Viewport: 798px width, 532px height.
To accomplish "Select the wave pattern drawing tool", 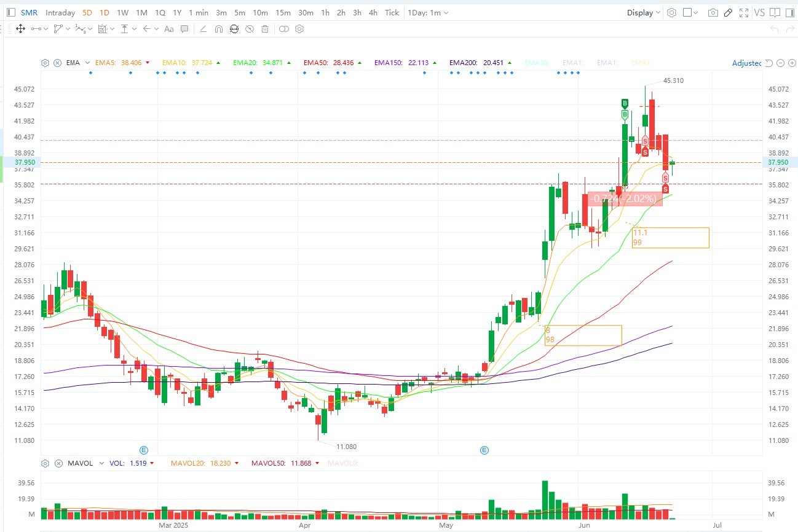I will [80, 29].
